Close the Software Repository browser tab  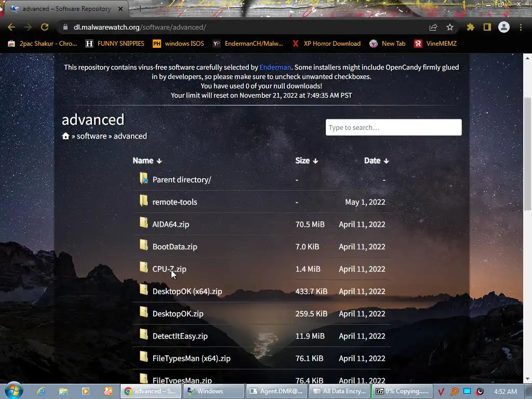coord(121,9)
